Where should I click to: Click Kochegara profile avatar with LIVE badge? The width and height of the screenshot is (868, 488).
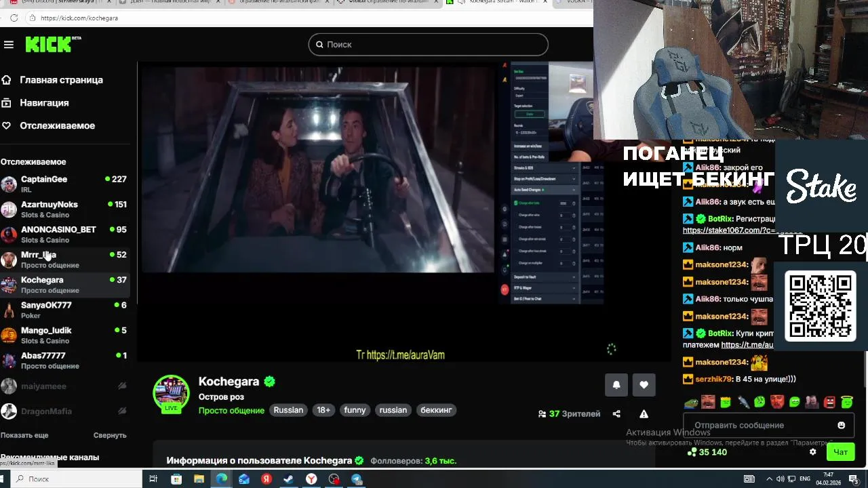(x=171, y=394)
